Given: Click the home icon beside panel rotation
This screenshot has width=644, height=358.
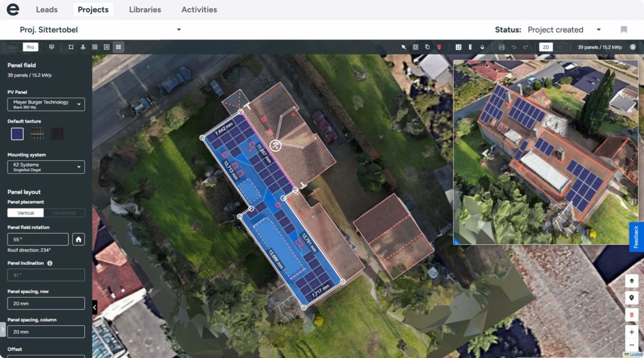Looking at the screenshot, I should 79,239.
